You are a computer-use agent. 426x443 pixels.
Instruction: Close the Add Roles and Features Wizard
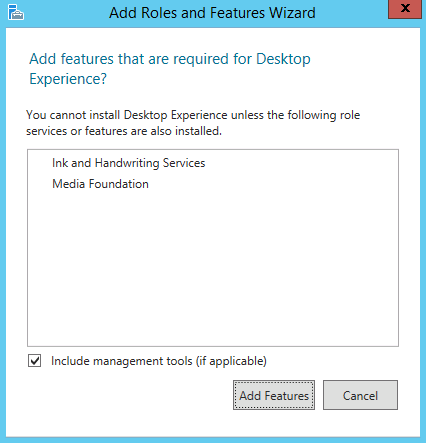(405, 9)
